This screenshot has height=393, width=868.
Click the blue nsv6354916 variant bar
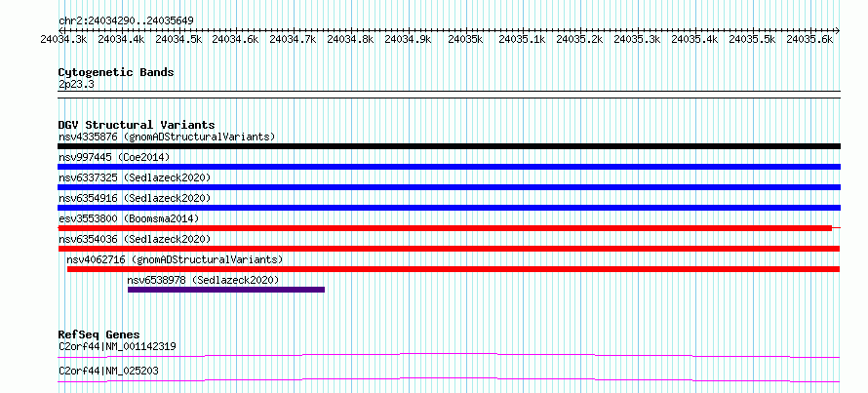[449, 208]
